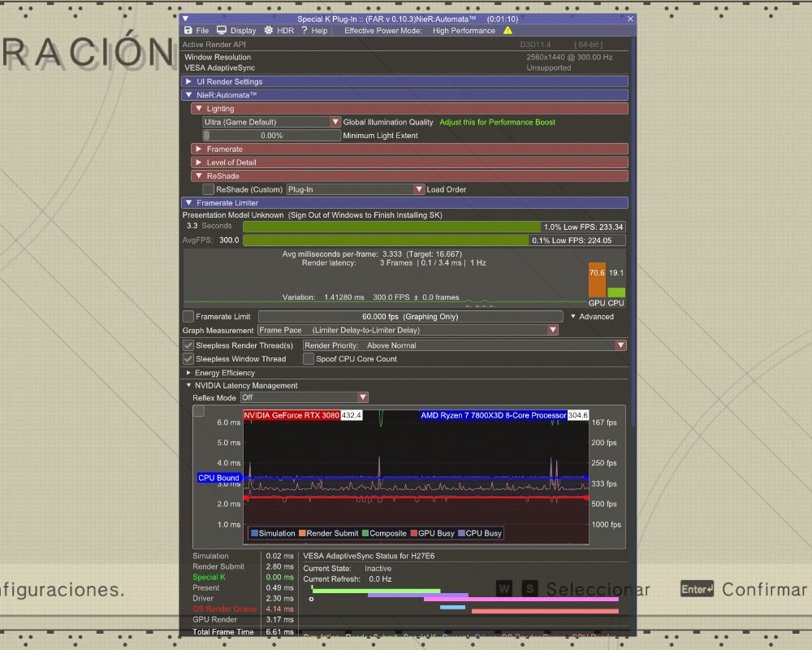
Task: Click the Composite legend swatch
Action: [365, 533]
